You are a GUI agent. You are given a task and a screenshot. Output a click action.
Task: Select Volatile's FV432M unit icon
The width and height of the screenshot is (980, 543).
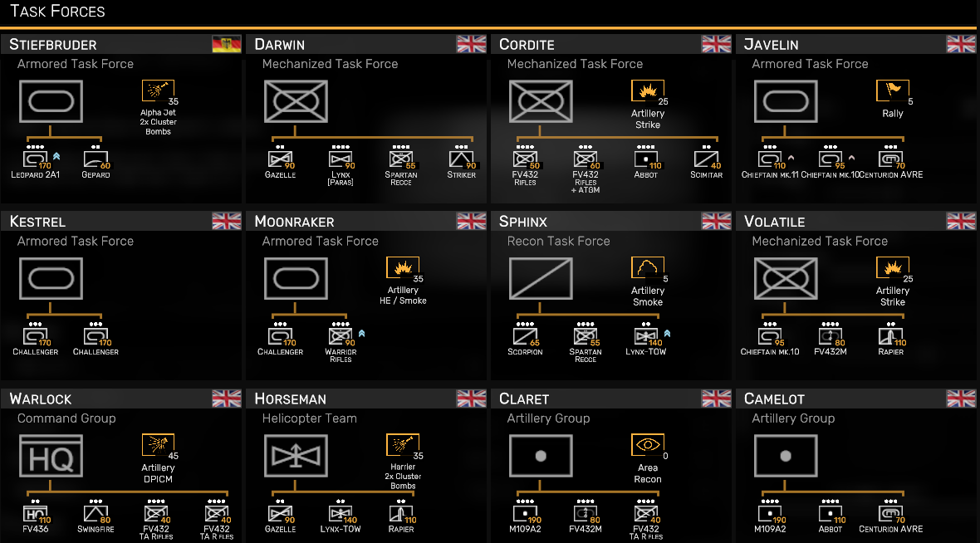click(830, 336)
